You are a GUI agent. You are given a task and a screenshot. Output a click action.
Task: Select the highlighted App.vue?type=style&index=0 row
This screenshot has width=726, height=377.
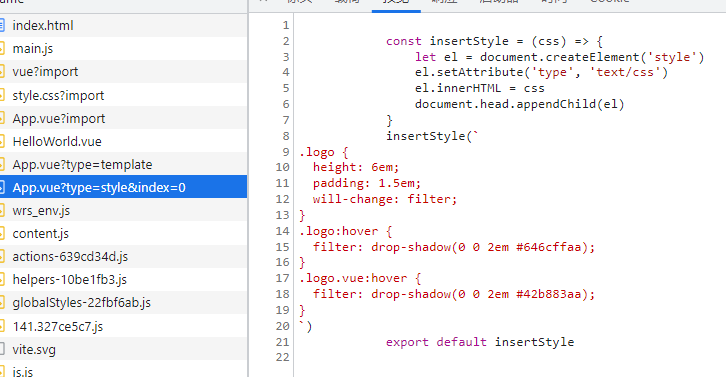tap(123, 188)
